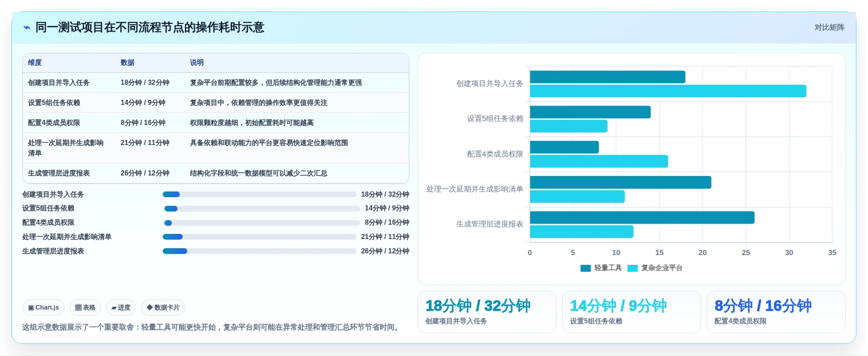Click chart axis label 创建项目并导入任务

[490, 84]
